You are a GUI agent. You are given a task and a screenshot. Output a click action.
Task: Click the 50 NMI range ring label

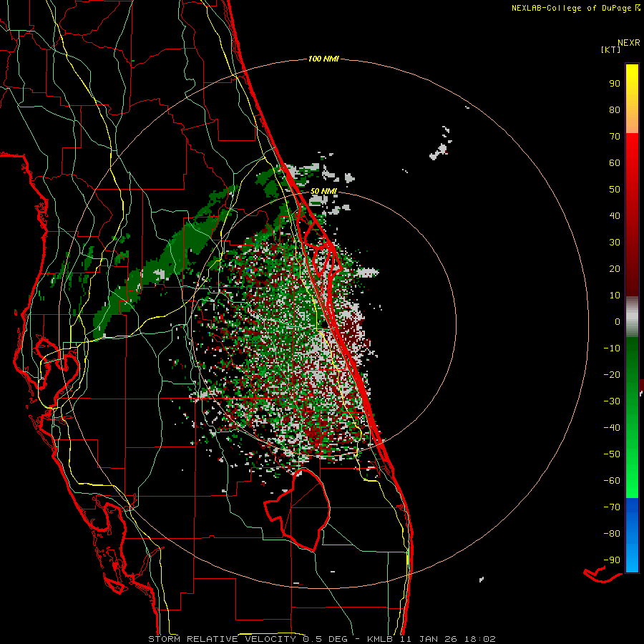(x=323, y=191)
